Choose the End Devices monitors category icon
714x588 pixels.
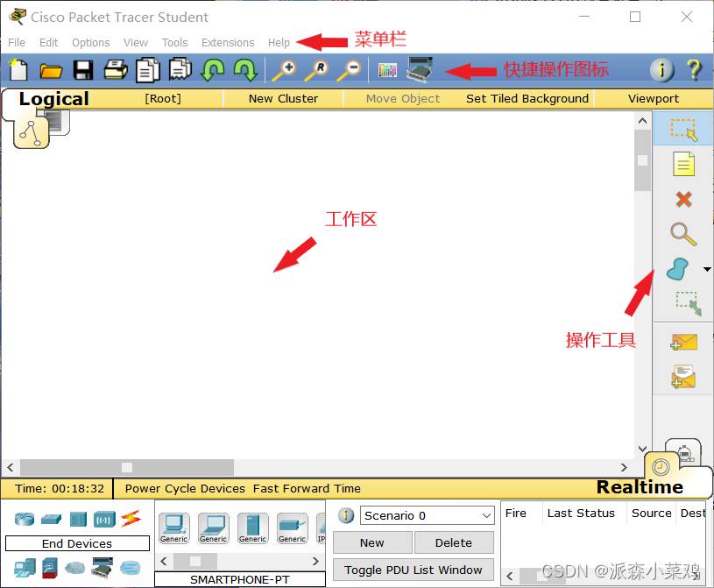point(25,568)
